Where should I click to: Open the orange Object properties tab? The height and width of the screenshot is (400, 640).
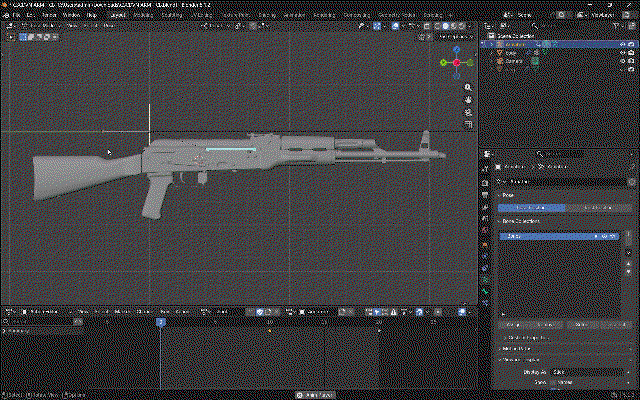(x=485, y=245)
